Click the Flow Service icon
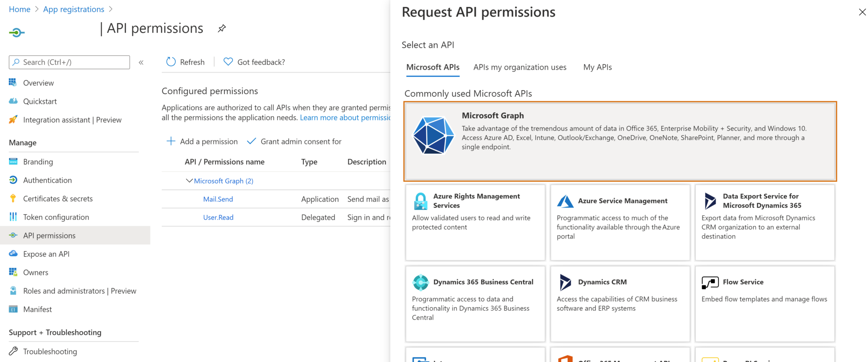 pyautogui.click(x=710, y=282)
